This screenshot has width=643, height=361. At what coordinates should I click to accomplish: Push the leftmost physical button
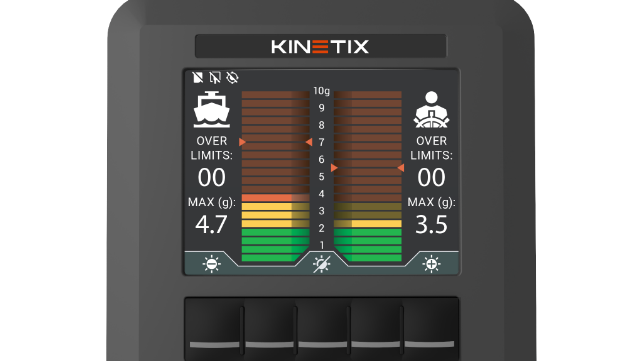point(214,328)
